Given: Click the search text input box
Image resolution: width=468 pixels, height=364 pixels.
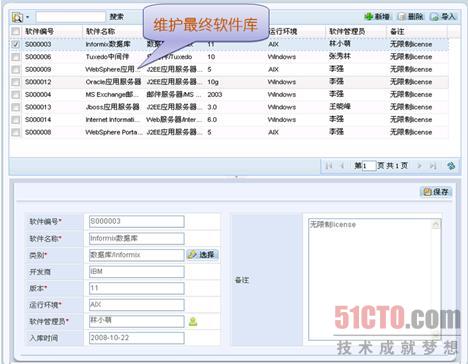Looking at the screenshot, I should [71, 17].
